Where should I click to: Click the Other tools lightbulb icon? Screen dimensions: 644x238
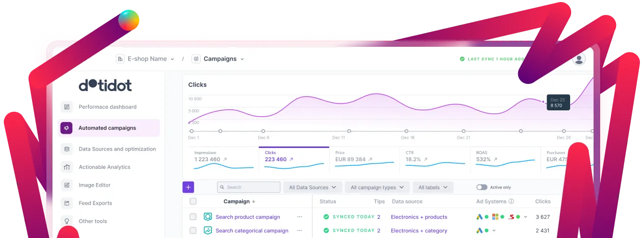[x=66, y=221]
